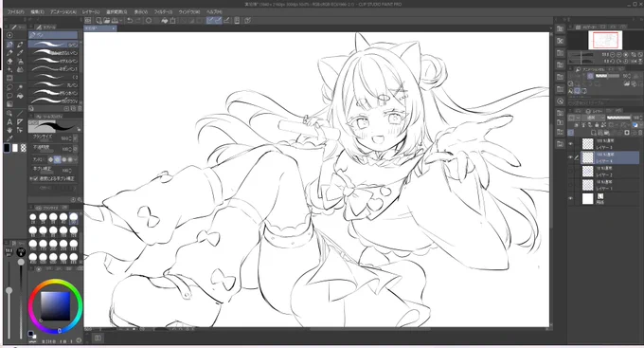Show レイヤー 2 using its visibility box
Viewport: 644px width, 348px height.
[570, 172]
